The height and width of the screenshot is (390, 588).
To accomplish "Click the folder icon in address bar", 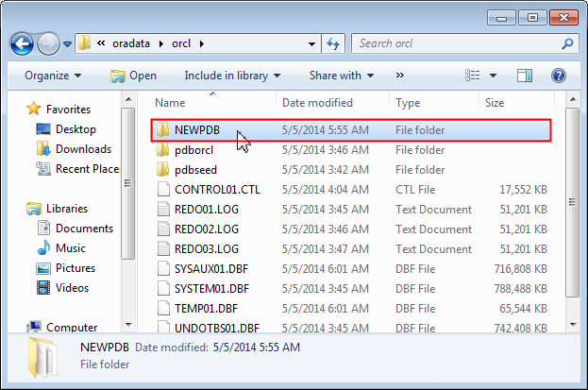I will point(84,43).
